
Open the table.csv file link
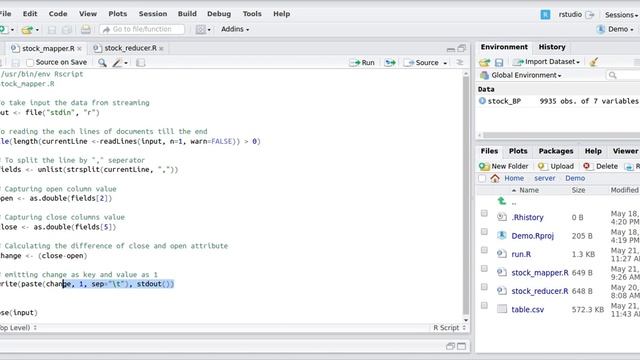(527, 309)
